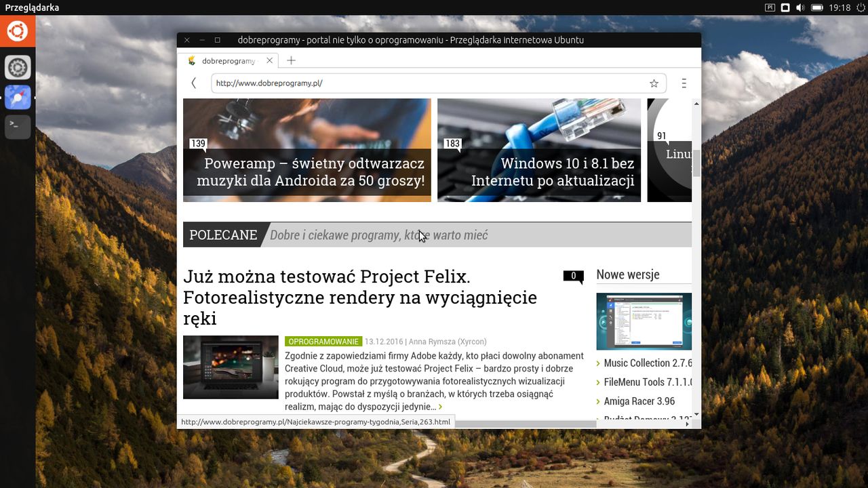Open System Settings from the launcher
The image size is (868, 488).
point(18,68)
